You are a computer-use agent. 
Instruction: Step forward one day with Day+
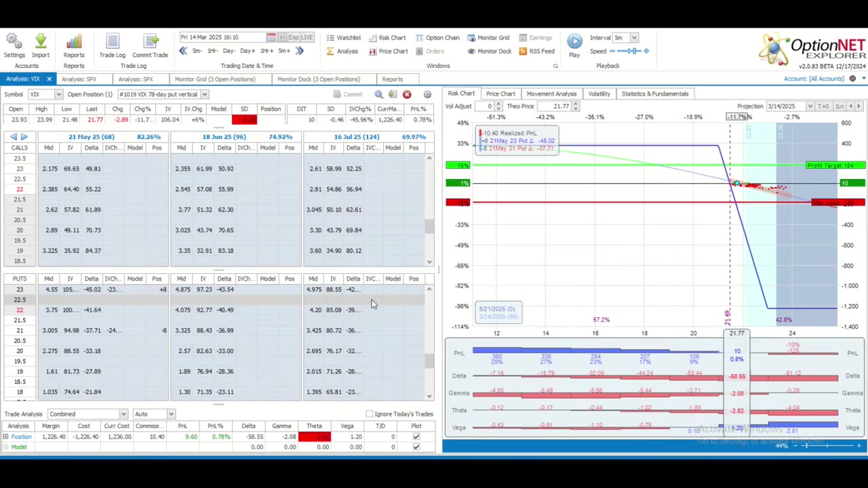pos(248,51)
